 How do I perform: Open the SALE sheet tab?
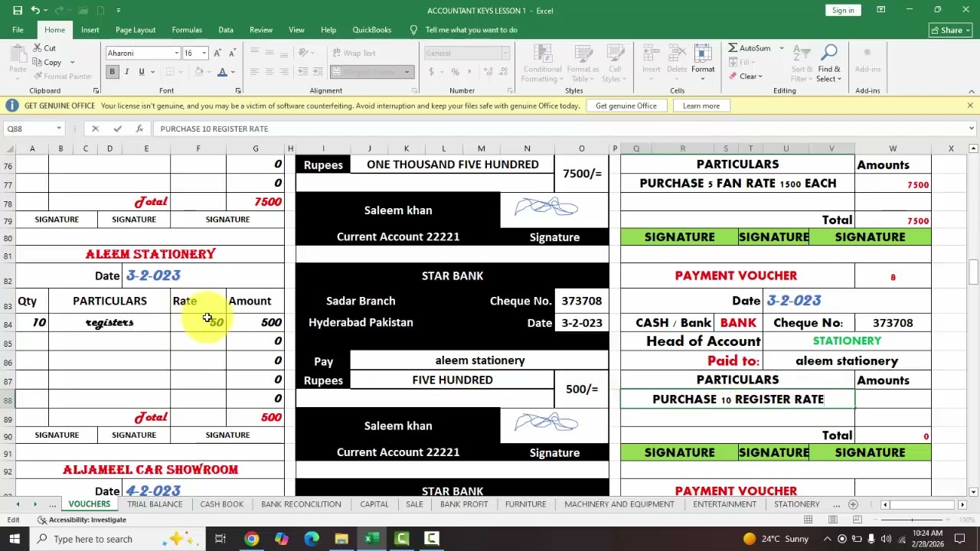click(x=414, y=504)
